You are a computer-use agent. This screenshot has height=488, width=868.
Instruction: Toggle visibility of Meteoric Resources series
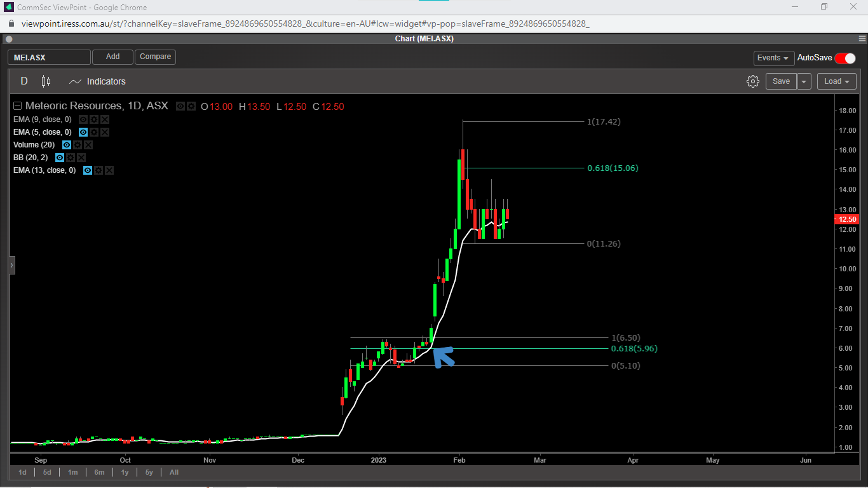(x=180, y=106)
